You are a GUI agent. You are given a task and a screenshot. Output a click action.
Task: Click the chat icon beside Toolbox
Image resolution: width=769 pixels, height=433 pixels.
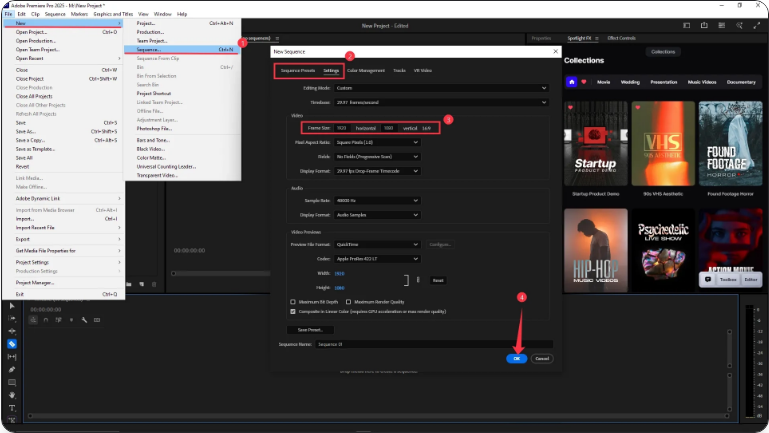pos(708,280)
